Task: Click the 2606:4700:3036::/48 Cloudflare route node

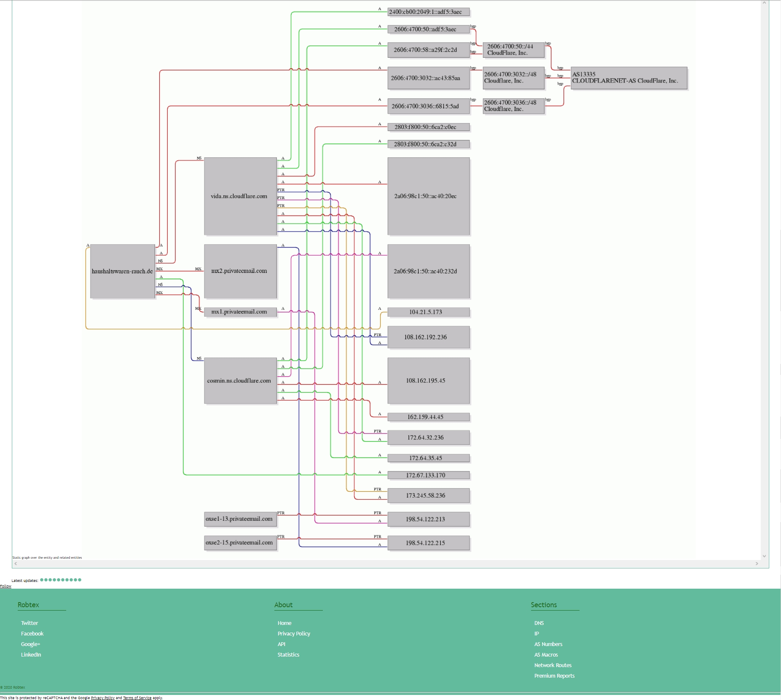Action: coord(514,106)
